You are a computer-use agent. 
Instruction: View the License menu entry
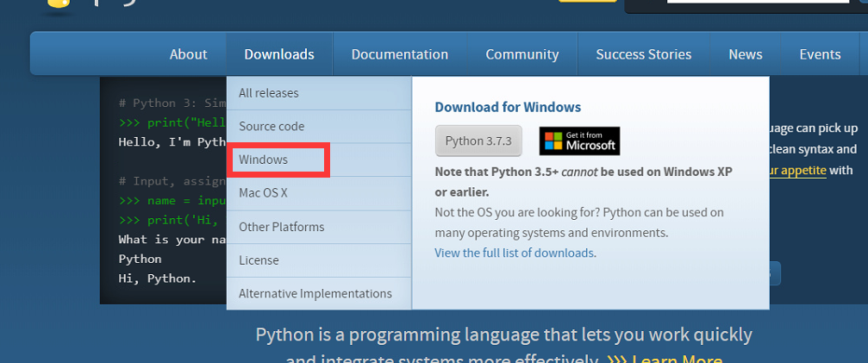tap(259, 260)
